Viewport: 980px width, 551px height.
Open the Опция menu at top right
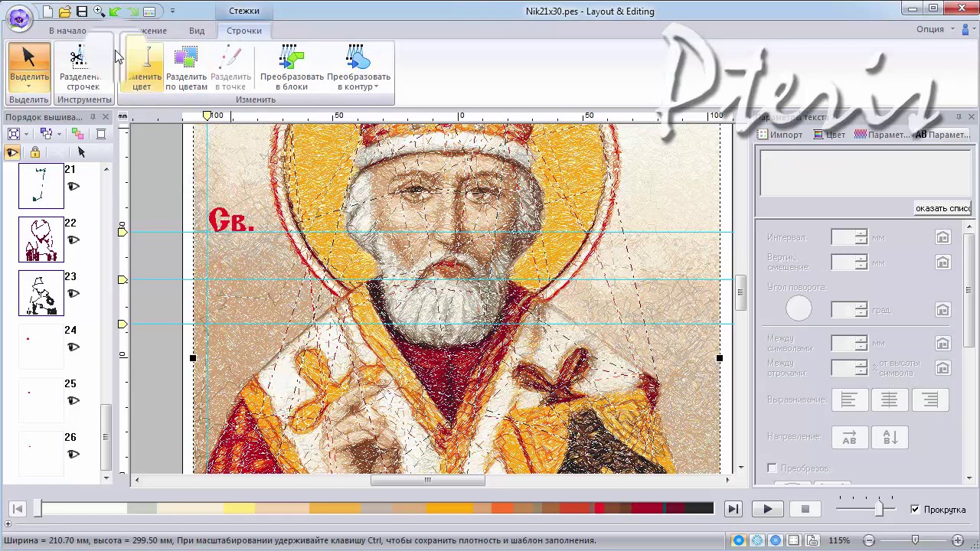[x=935, y=29]
